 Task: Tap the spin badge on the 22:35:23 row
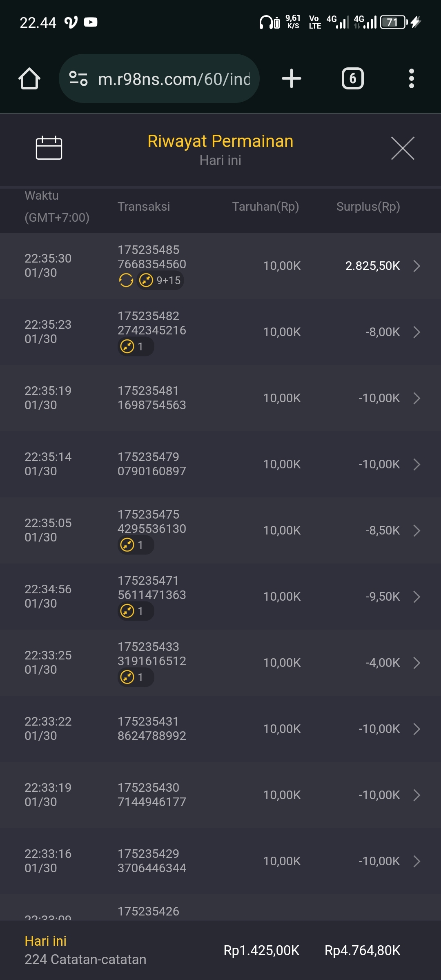click(136, 347)
